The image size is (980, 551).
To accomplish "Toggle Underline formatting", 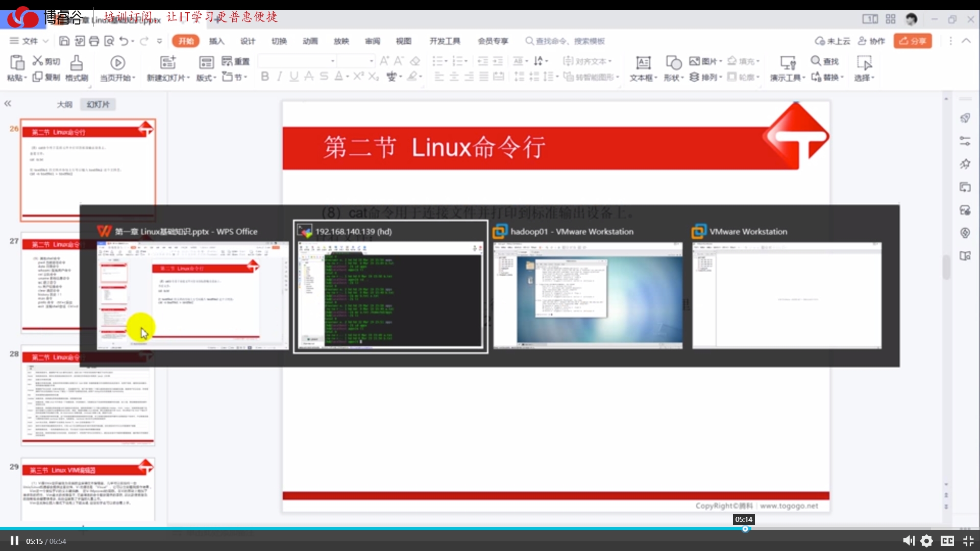I will point(293,76).
